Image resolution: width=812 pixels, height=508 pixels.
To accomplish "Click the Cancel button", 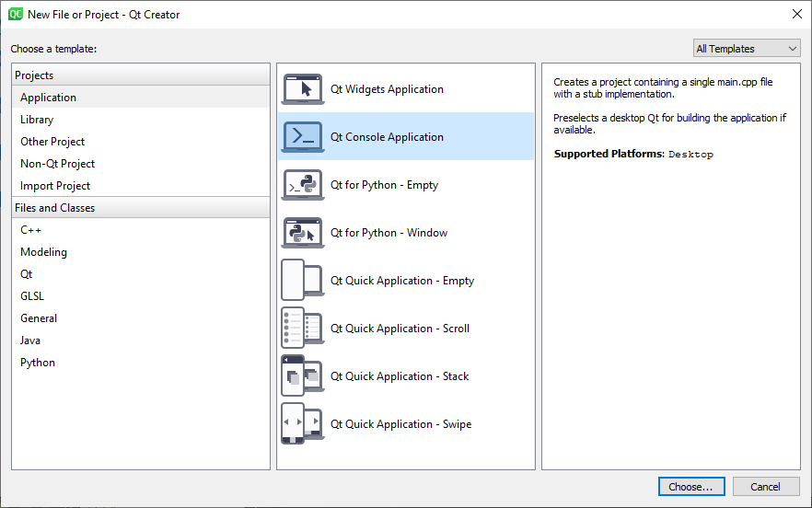I will click(x=765, y=487).
